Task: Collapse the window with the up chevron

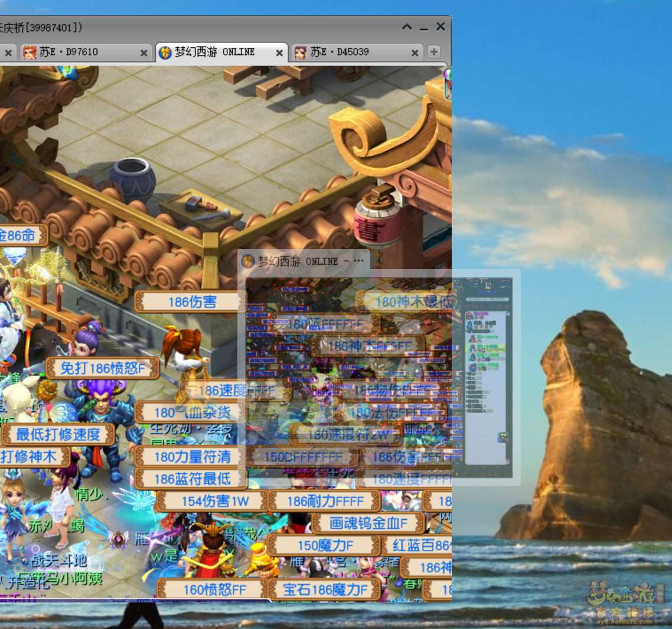Action: coord(407,27)
